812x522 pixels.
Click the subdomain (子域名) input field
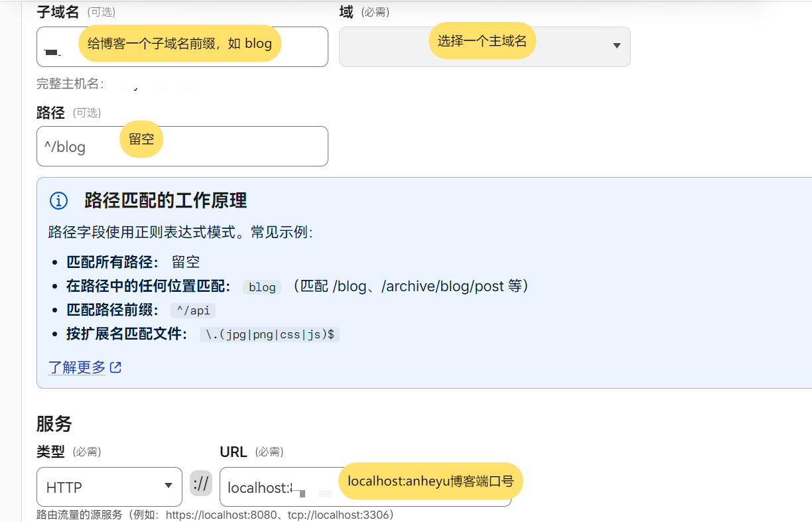(x=182, y=46)
